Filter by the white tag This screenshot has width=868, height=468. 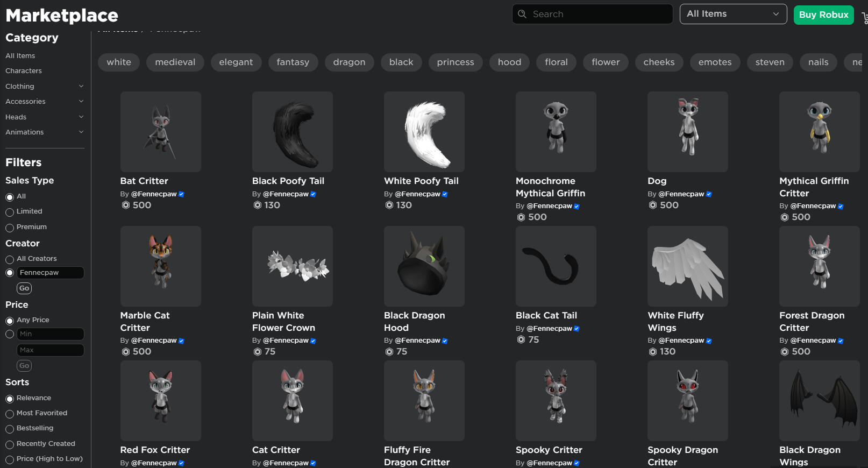(x=119, y=62)
